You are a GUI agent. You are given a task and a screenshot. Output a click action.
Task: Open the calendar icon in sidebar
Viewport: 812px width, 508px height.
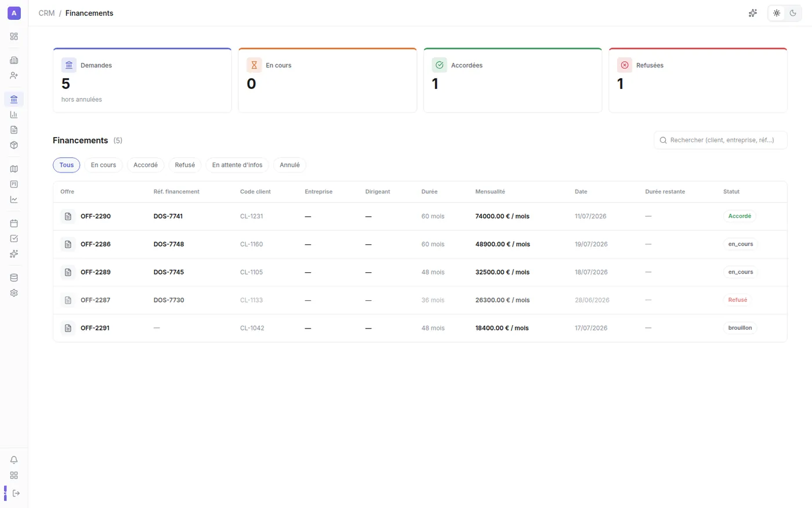tap(14, 223)
